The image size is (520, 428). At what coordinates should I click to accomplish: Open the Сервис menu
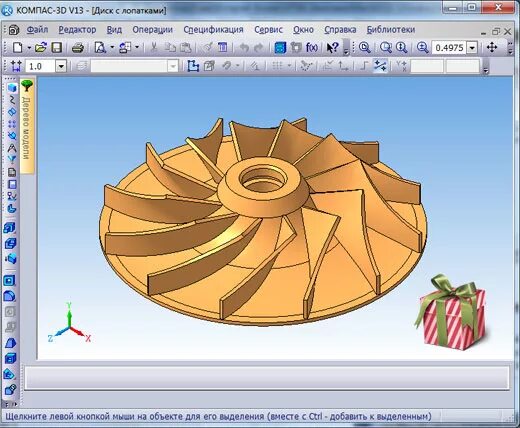[268, 30]
